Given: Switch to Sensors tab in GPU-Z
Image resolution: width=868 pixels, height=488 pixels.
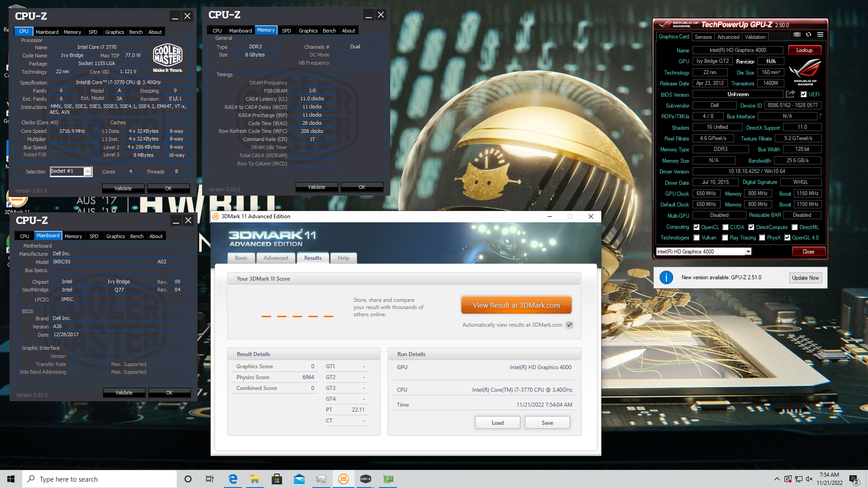Looking at the screenshot, I should coord(703,37).
